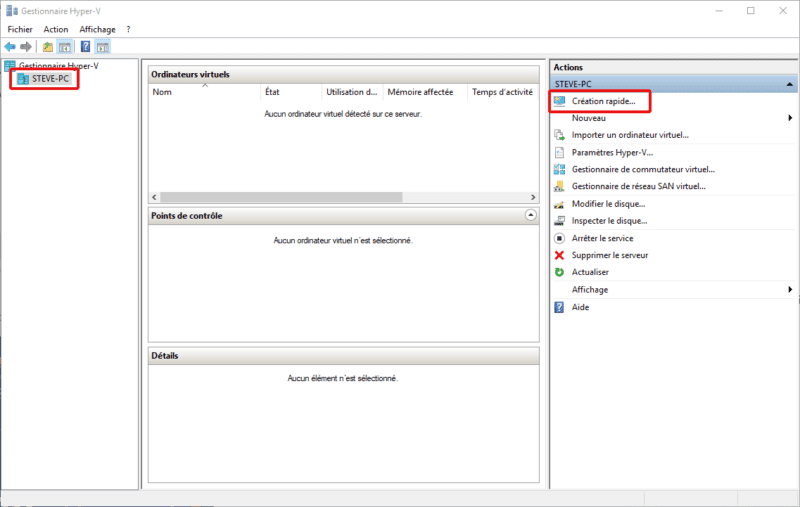The image size is (800, 507).
Task: Select Supprimer le serveur
Action: (x=610, y=255)
